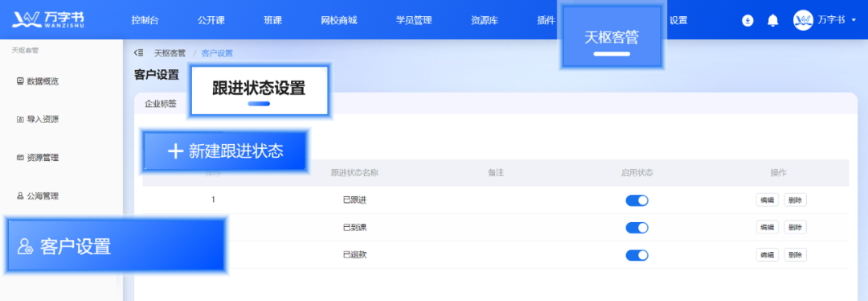This screenshot has width=868, height=301.
Task: Click the 资源管理 sidebar icon
Action: [20, 158]
